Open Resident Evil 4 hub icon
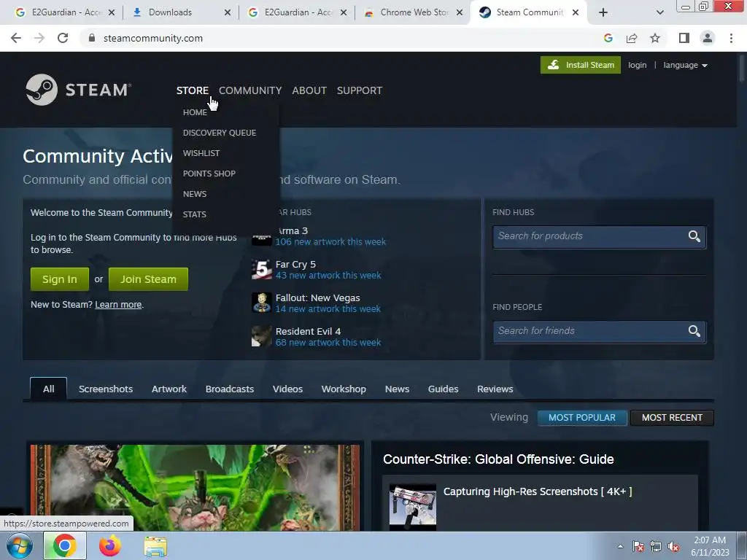Screen dimensions: 747x560 [x=262, y=336]
